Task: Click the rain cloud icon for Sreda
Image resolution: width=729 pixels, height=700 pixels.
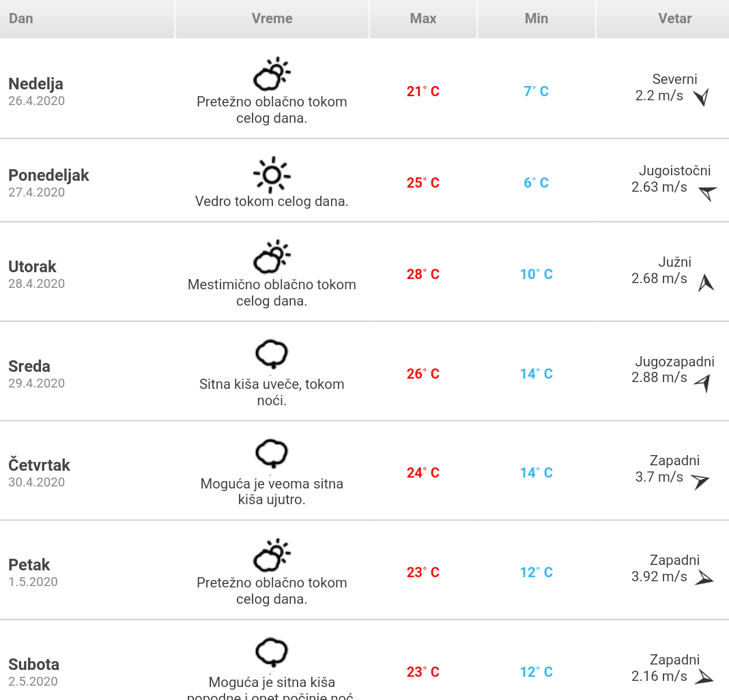Action: point(272,355)
